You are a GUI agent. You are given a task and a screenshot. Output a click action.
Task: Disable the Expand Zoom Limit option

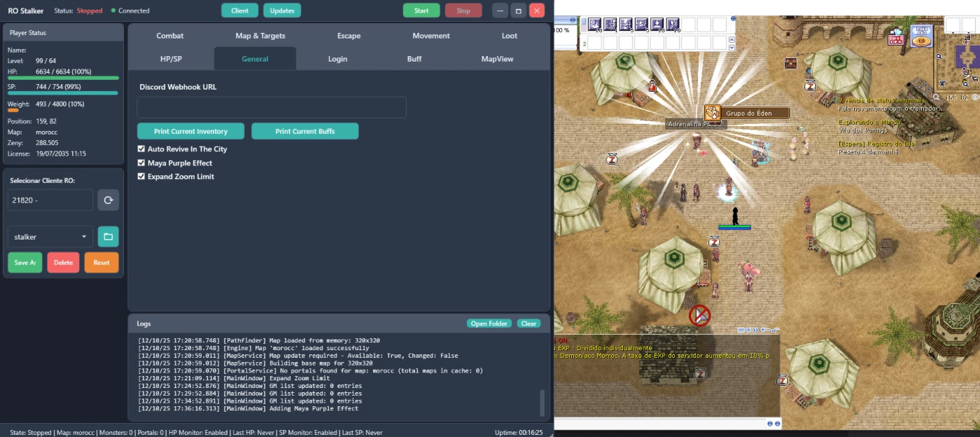point(141,176)
